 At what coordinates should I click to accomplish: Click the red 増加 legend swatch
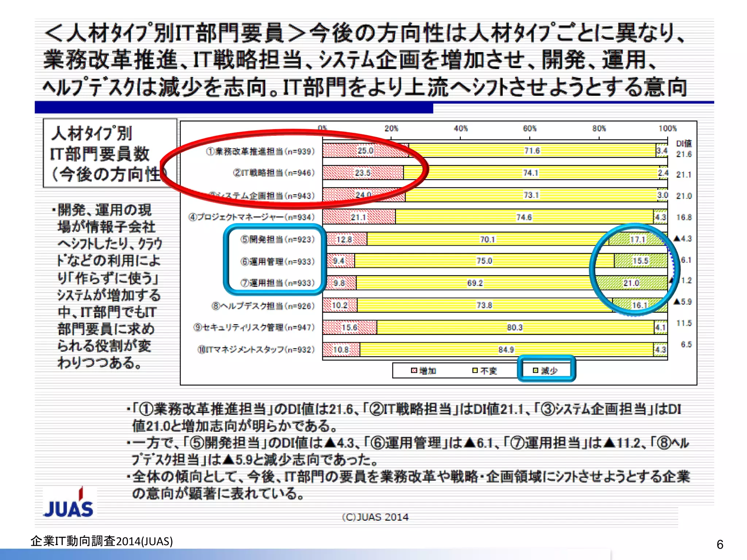(x=414, y=370)
